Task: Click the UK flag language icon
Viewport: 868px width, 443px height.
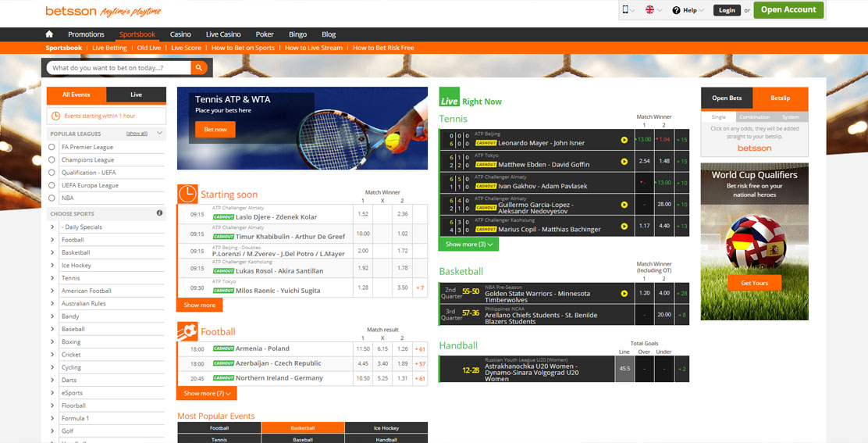Action: click(x=649, y=10)
